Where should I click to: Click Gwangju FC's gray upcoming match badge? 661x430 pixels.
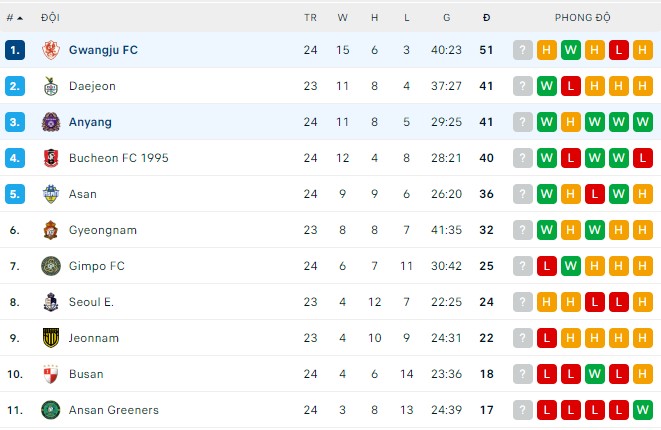tap(523, 50)
